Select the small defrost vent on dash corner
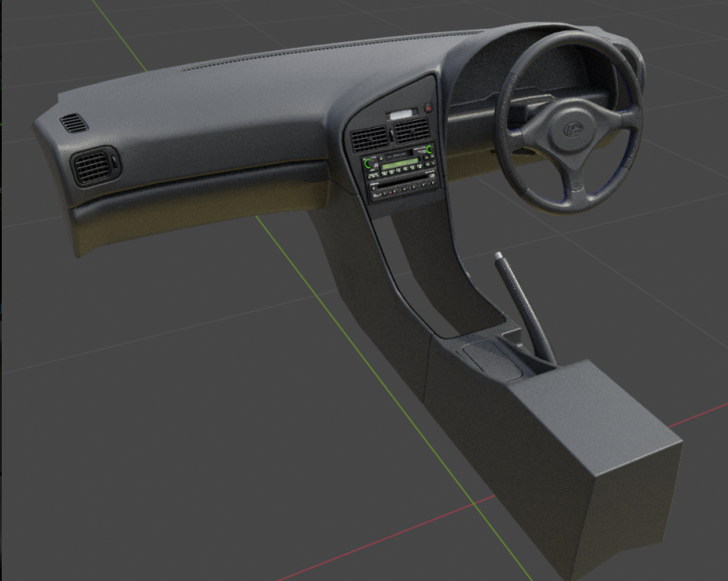Image resolution: width=728 pixels, height=581 pixels. tap(74, 123)
